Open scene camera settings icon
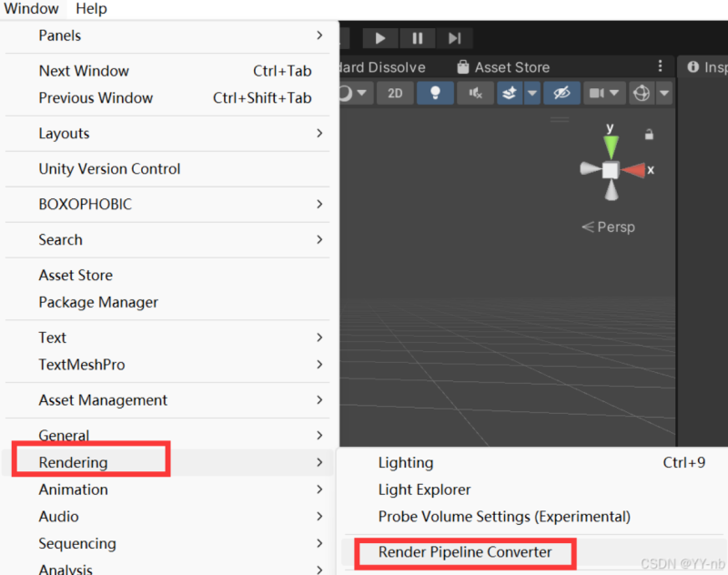The height and width of the screenshot is (575, 728). point(598,93)
